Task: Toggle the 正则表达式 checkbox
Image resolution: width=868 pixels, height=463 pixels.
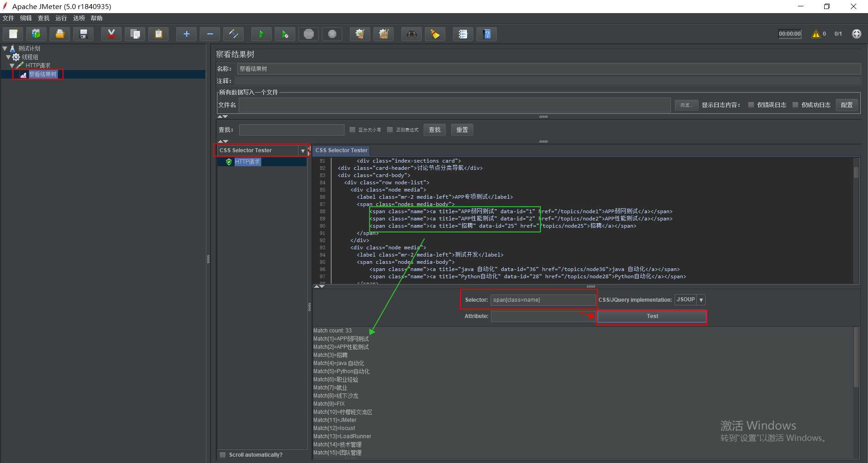Action: point(390,130)
